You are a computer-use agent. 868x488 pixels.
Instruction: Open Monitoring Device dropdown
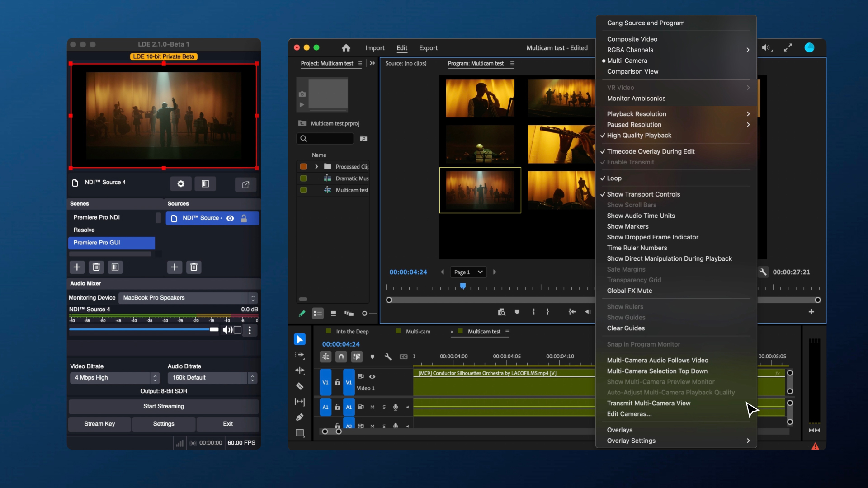click(x=188, y=298)
